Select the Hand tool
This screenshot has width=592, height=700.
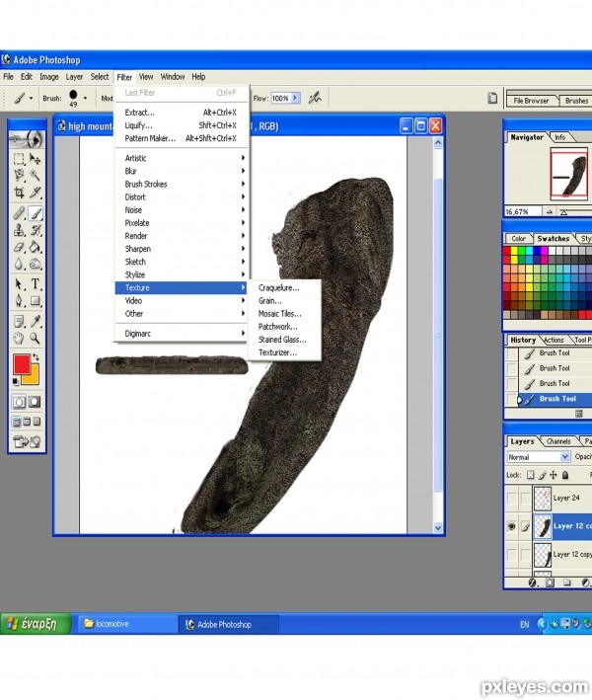point(19,338)
